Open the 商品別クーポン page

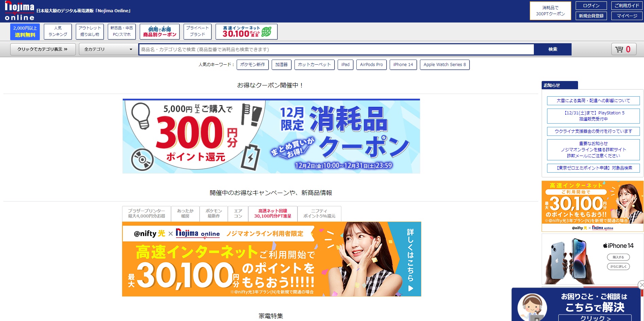point(159,32)
